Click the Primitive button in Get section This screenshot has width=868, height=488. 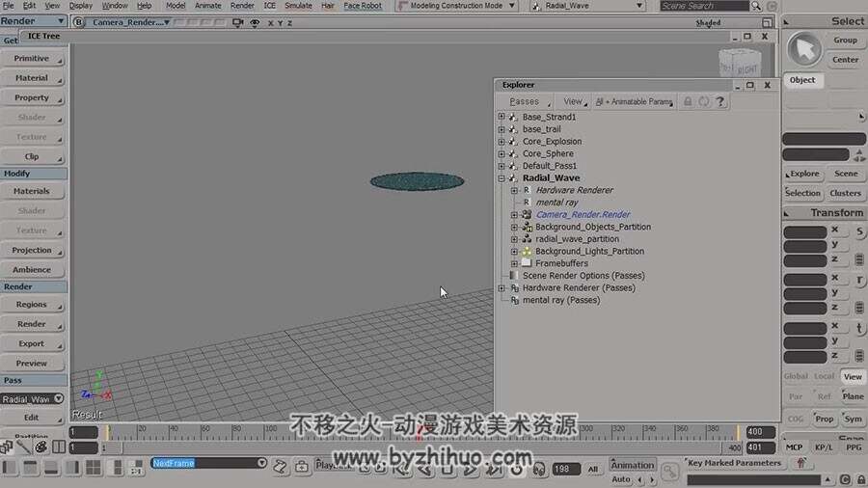(x=32, y=59)
